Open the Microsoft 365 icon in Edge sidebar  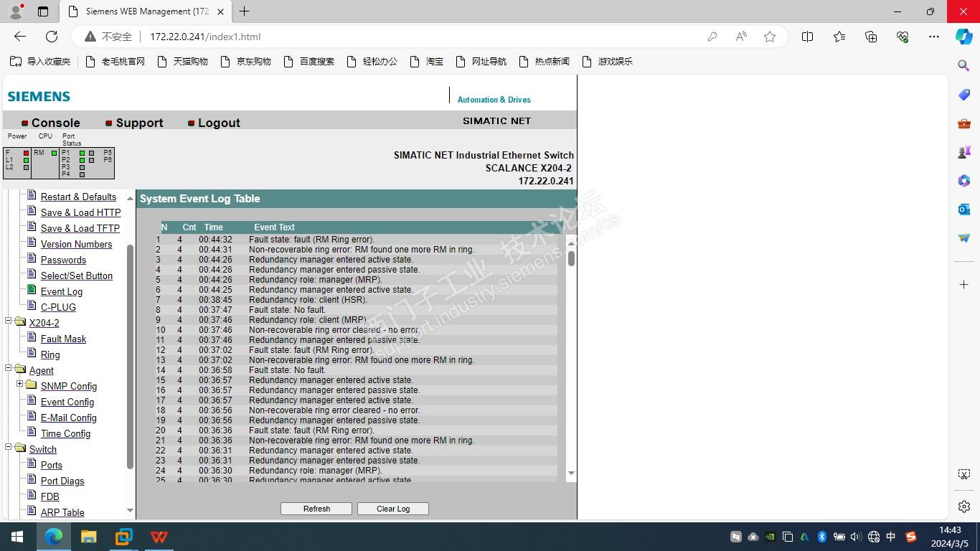[x=964, y=181]
